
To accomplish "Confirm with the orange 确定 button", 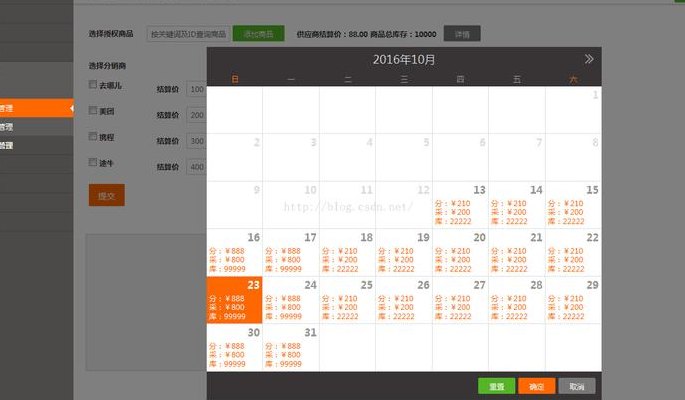I will (x=536, y=386).
